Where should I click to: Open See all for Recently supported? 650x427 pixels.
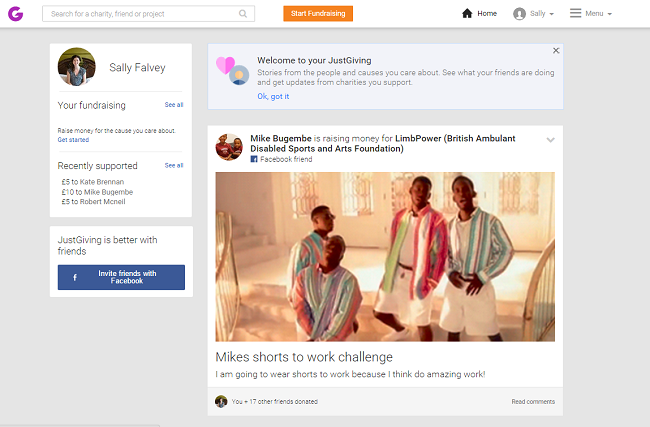[x=174, y=165]
